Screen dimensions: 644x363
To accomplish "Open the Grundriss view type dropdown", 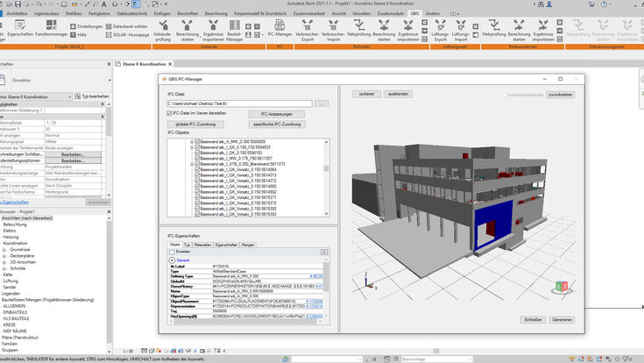I will point(110,80).
